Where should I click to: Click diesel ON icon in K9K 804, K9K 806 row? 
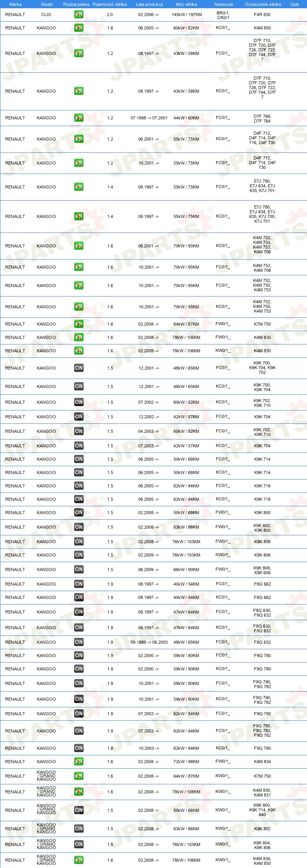point(79,844)
